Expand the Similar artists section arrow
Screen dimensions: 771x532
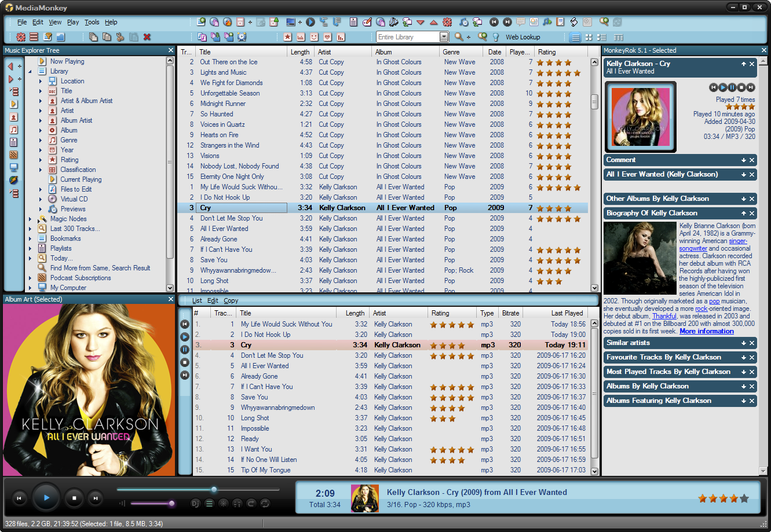744,343
